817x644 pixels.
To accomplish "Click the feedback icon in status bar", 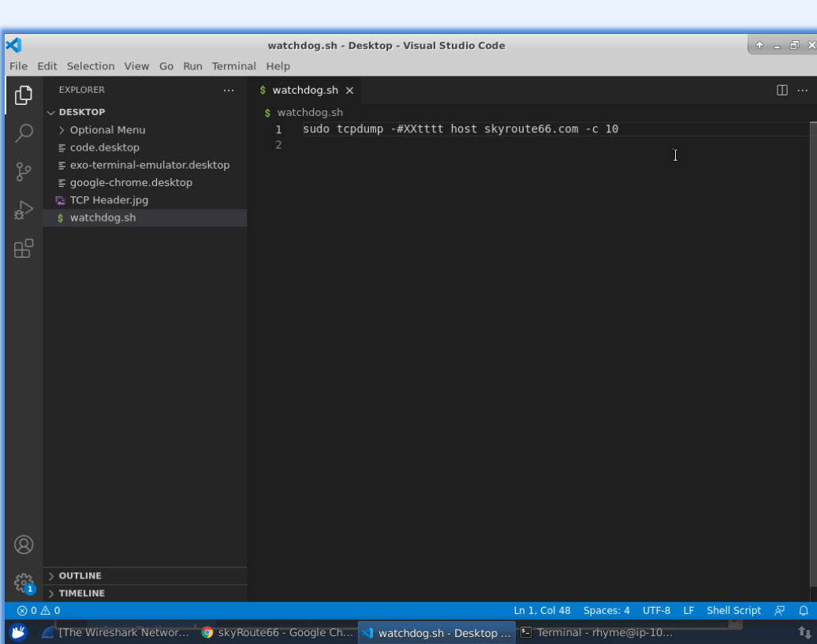I will pos(779,610).
